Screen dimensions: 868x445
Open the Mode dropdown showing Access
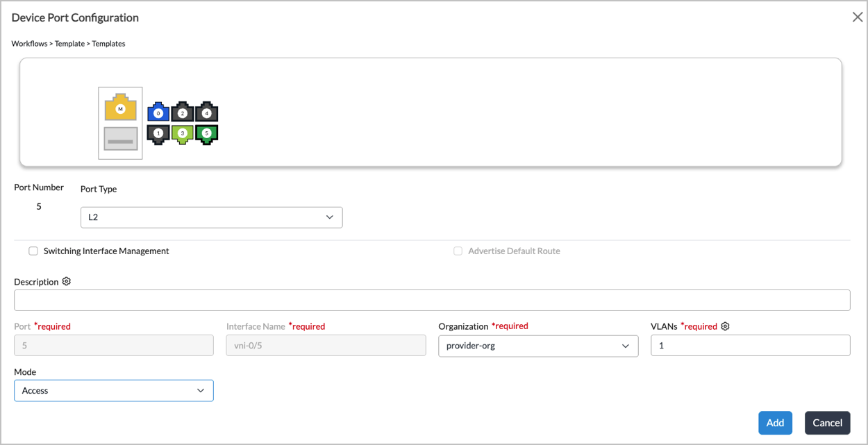(113, 390)
